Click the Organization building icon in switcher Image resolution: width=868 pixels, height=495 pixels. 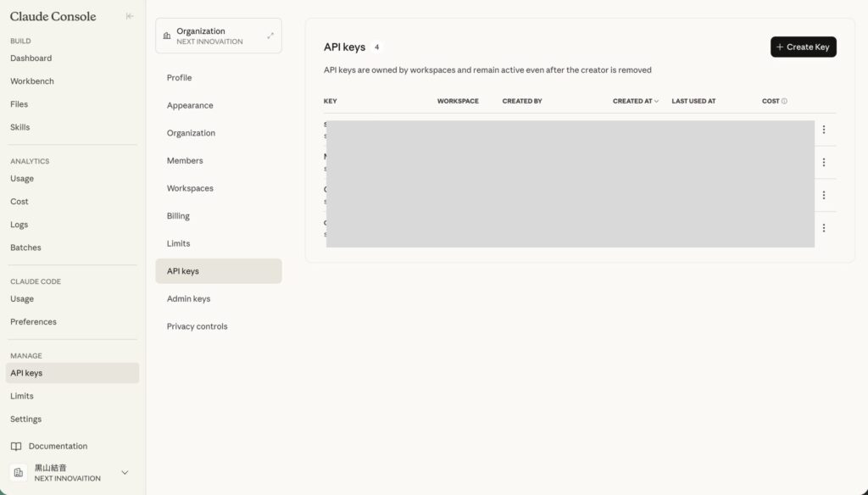click(167, 36)
